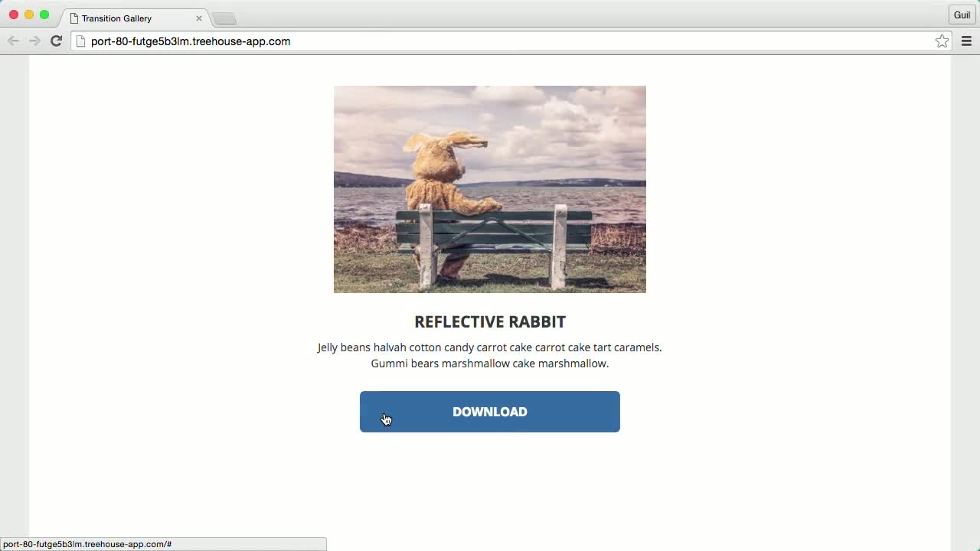This screenshot has height=551, width=980.
Task: Click the browser back arrow
Action: point(13,41)
